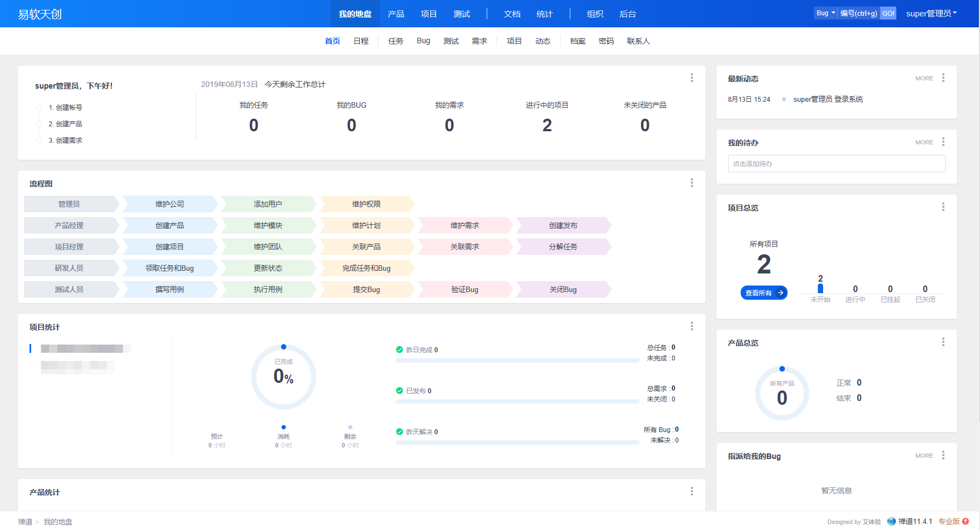
Task: Click the 已发布 progress bar
Action: point(517,401)
